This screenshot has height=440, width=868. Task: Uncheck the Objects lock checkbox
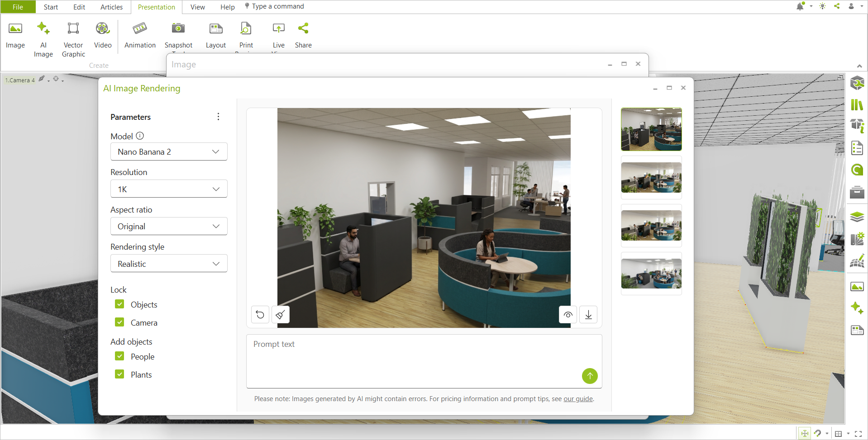tap(119, 304)
